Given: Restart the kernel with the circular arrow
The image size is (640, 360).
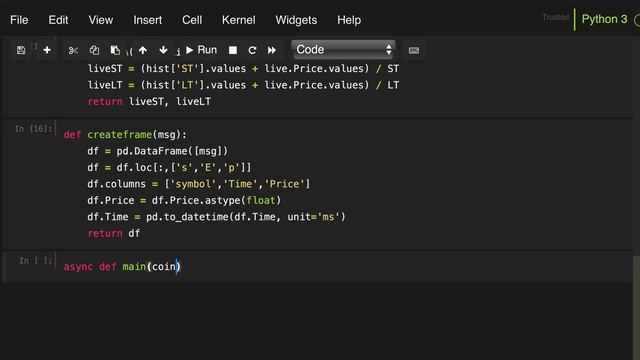Looking at the screenshot, I should click(x=252, y=50).
